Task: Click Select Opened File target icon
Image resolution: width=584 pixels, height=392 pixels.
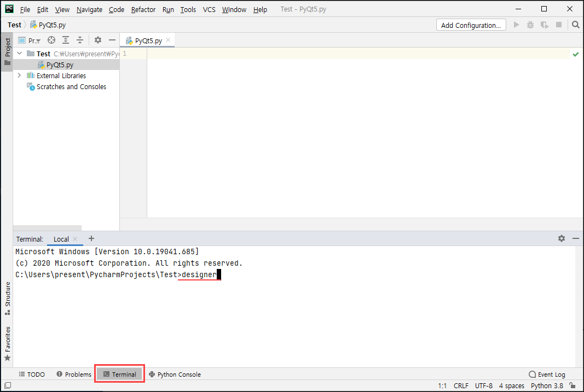Action: (51, 40)
